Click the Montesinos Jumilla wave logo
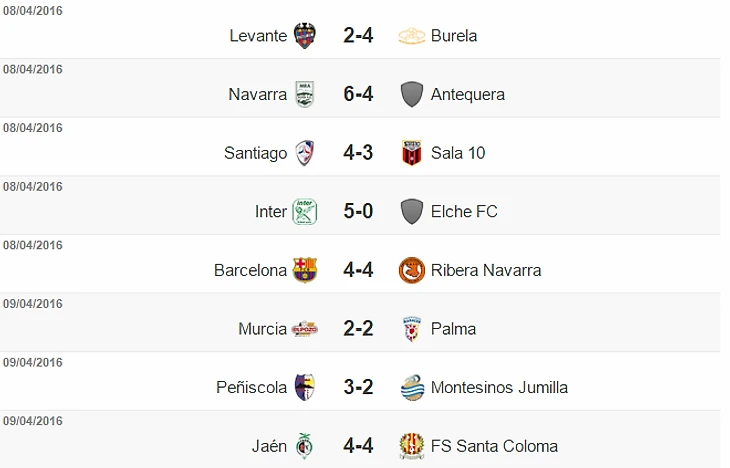The height and width of the screenshot is (468, 730). (412, 387)
